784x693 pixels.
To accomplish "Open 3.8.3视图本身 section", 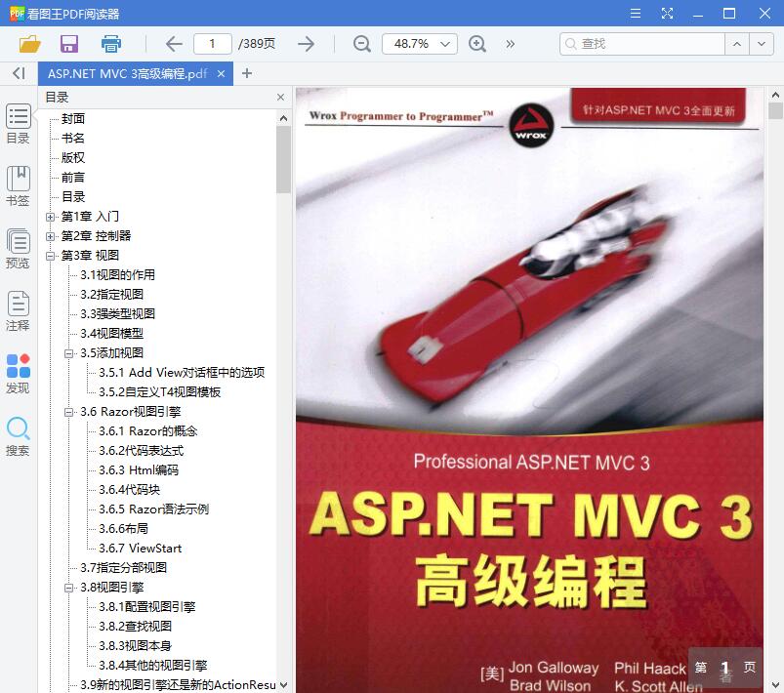I will coord(135,645).
